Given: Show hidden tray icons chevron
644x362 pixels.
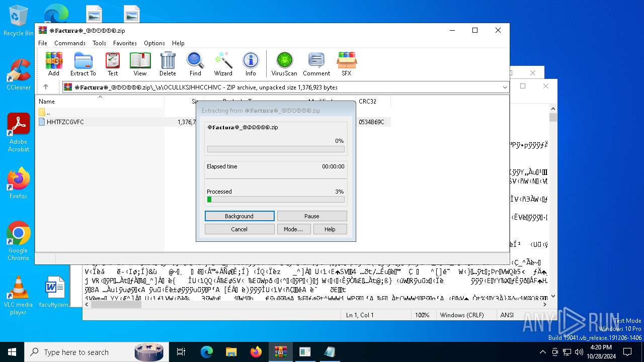Looking at the screenshot, I should [x=542, y=352].
